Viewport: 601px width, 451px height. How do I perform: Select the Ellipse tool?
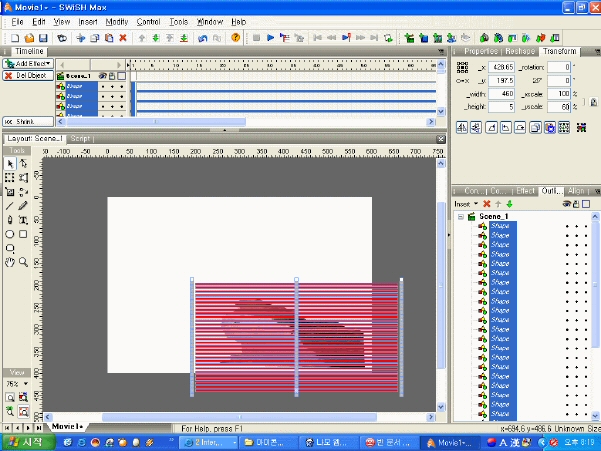10,234
